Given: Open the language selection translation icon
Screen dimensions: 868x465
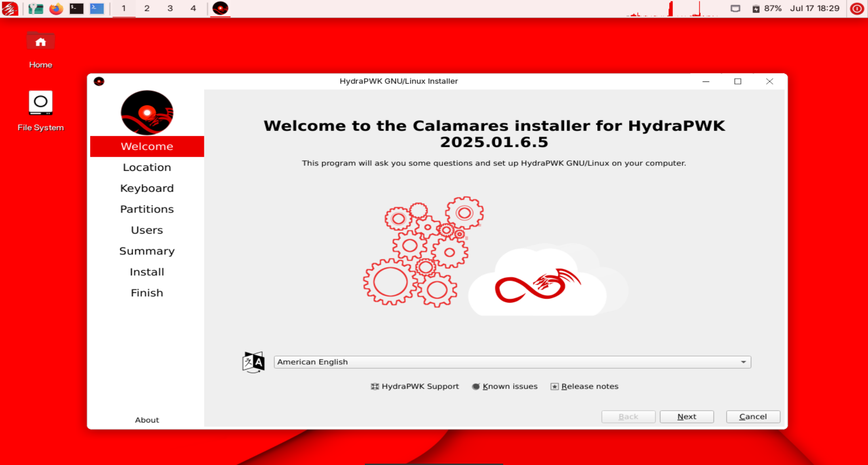Looking at the screenshot, I should (x=253, y=362).
